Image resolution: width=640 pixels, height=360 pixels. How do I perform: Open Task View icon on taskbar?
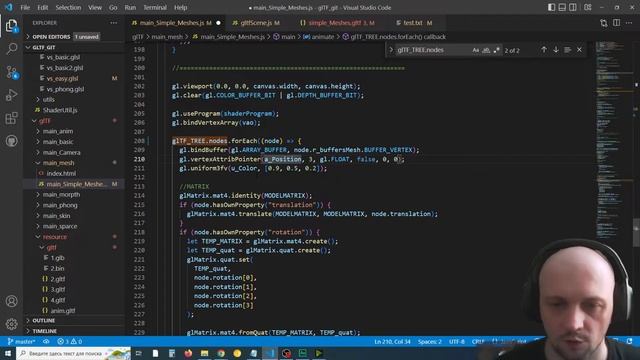point(139,353)
